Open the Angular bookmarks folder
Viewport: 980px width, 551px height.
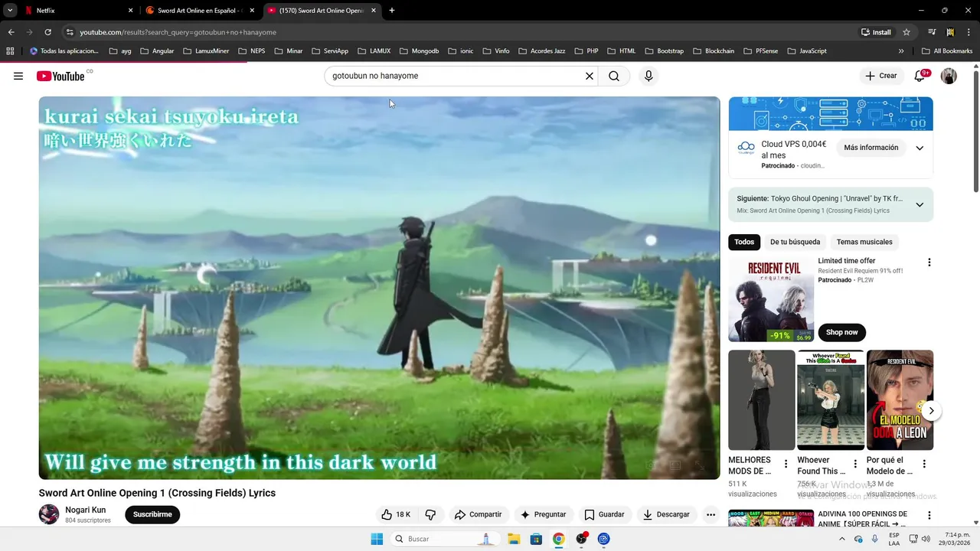click(157, 51)
